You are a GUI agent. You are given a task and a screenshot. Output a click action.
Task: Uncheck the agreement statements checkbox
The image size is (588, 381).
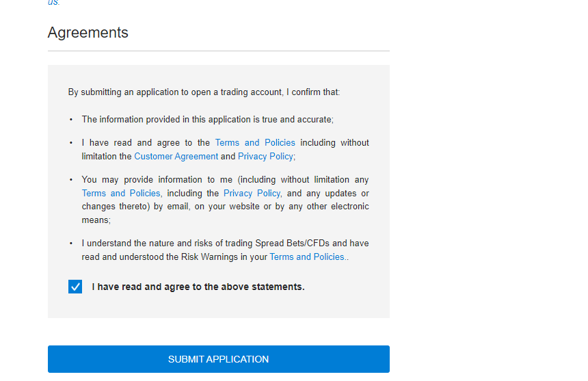(x=75, y=287)
